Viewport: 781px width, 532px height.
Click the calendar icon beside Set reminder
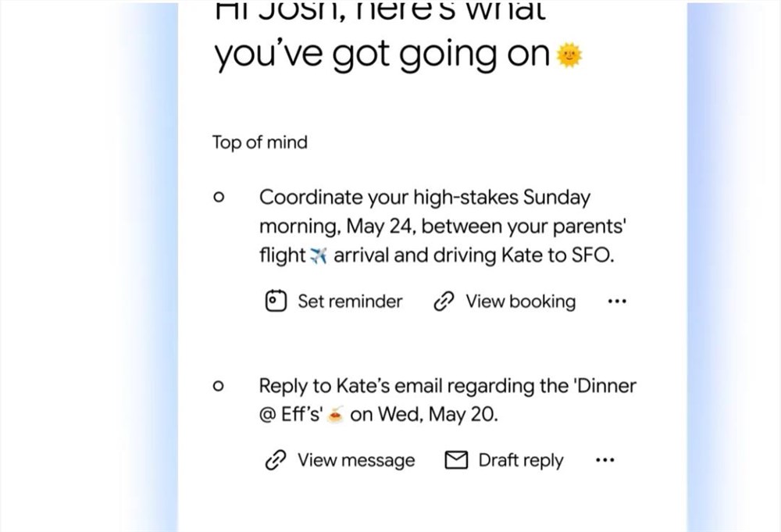point(276,301)
